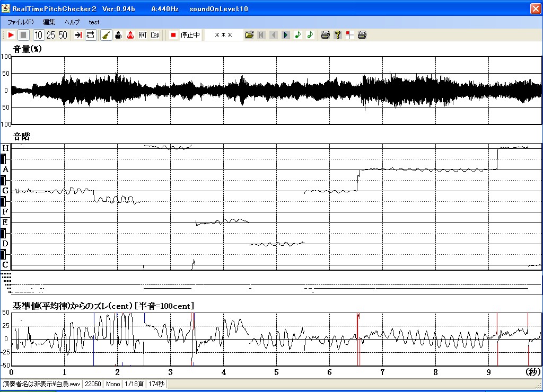Click the arrow-to-bar end-stop icon
The height and width of the screenshot is (392, 543).
78,35
